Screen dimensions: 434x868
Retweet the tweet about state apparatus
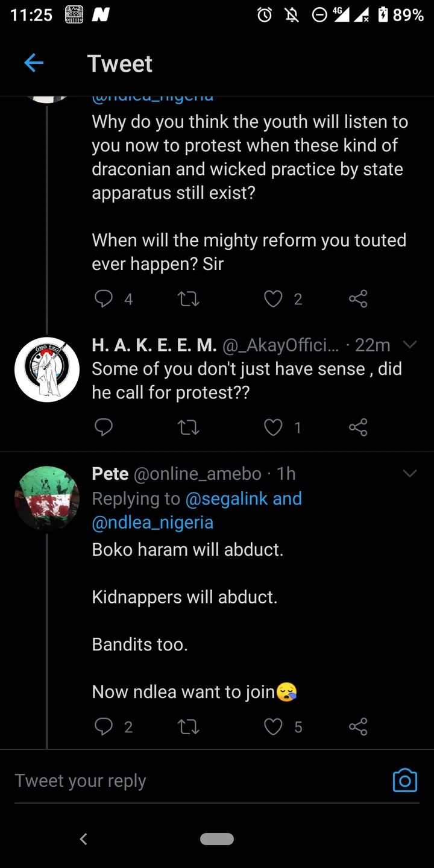click(189, 299)
